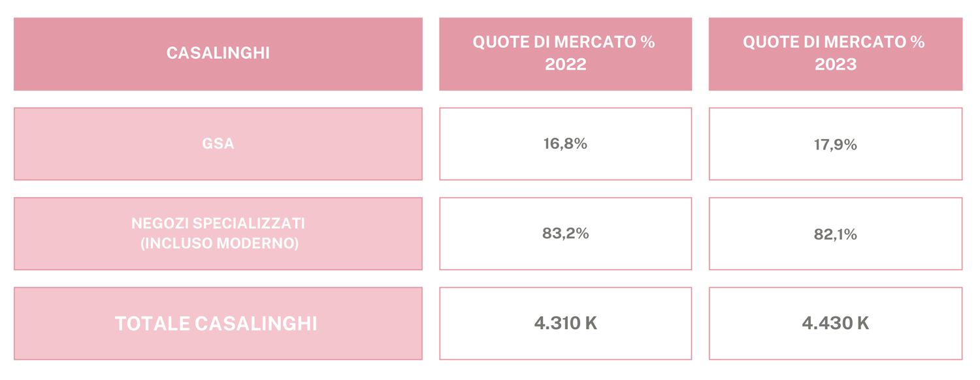980x380 pixels.
Task: Click the 2023 year text in header
Action: click(x=836, y=65)
